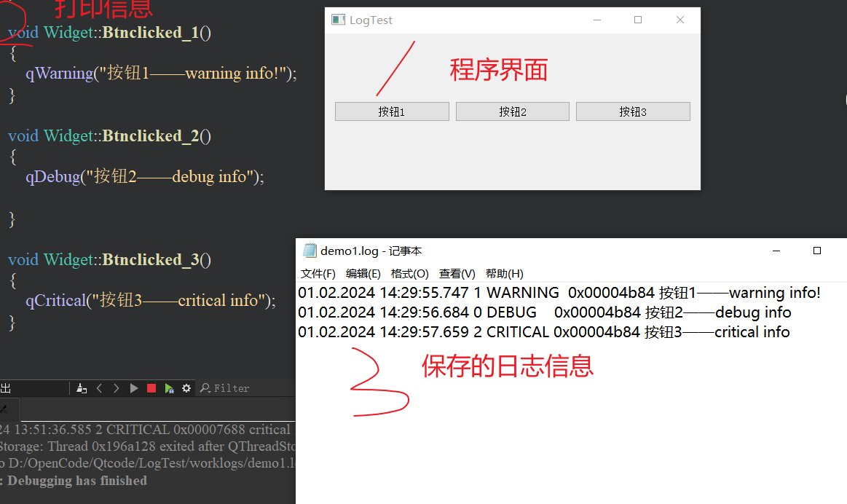Click the qWarning call in the code editor
The image size is (847, 504).
pyautogui.click(x=161, y=73)
